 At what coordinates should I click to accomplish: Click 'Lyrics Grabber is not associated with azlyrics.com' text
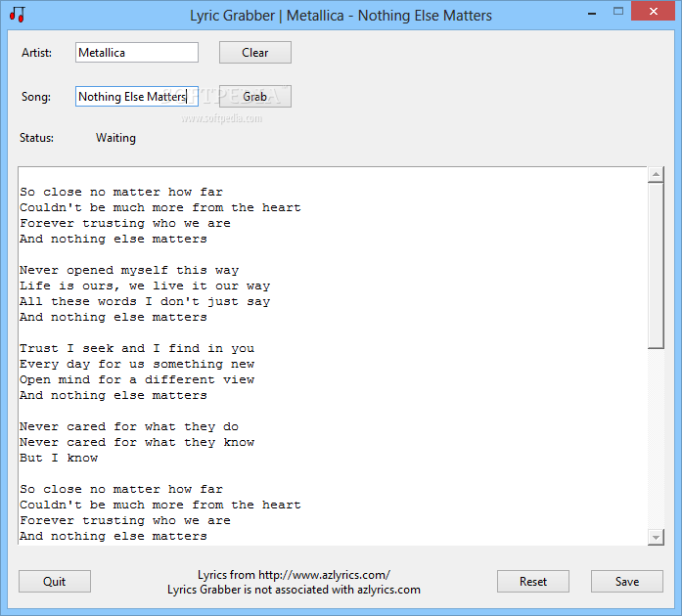pyautogui.click(x=294, y=590)
